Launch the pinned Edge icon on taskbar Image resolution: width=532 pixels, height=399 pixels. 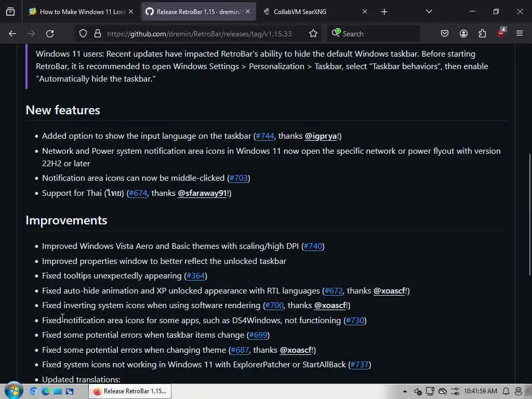46,391
